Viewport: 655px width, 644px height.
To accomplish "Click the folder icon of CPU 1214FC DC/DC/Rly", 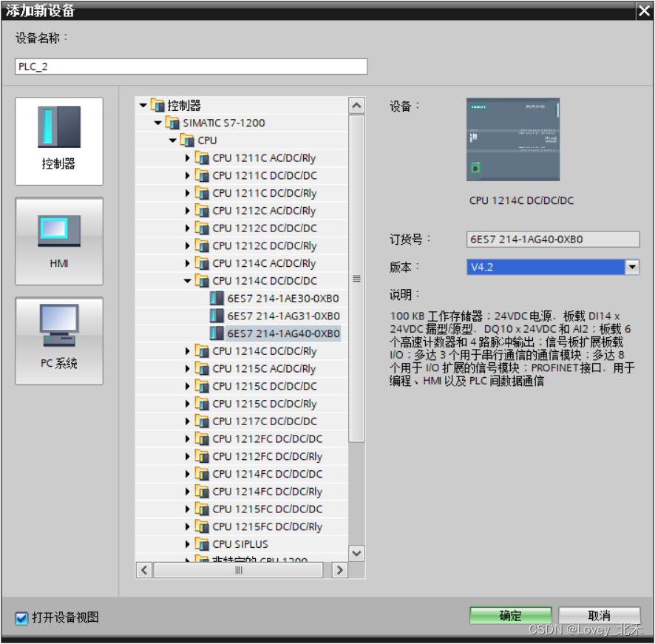I will (x=202, y=492).
